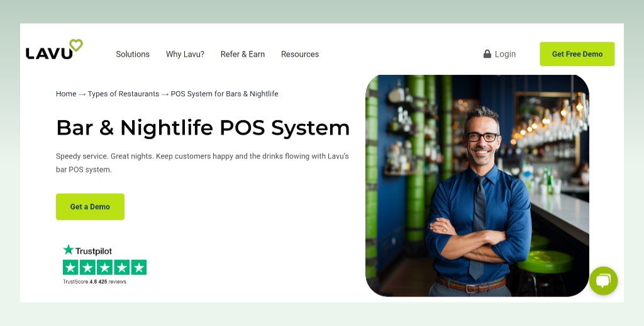
Task: Click the lock icon beside Login
Action: click(487, 54)
